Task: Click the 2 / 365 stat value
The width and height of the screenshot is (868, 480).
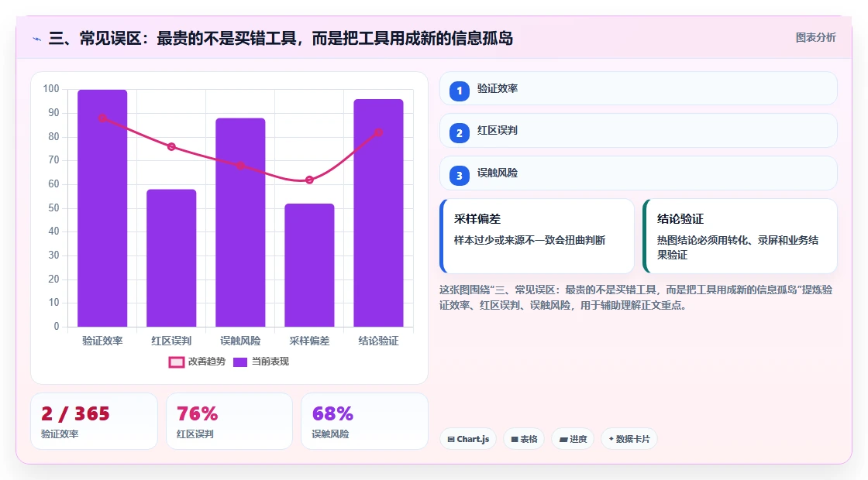Action: coord(75,413)
